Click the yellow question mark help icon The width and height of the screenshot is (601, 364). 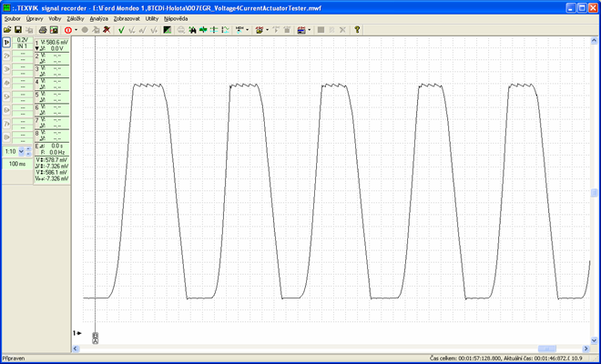[x=357, y=30]
